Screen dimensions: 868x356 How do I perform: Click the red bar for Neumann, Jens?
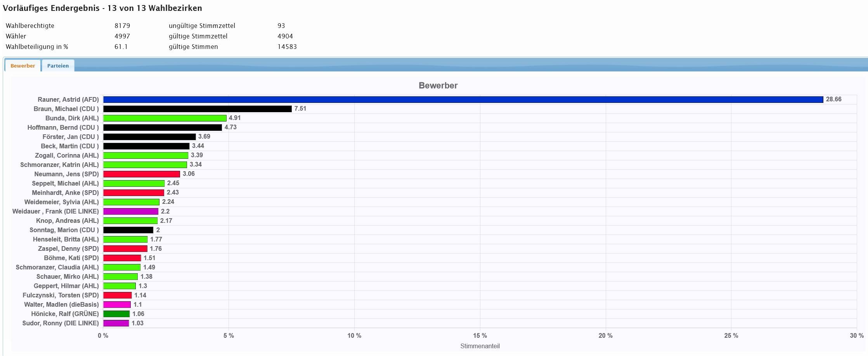[x=142, y=174]
